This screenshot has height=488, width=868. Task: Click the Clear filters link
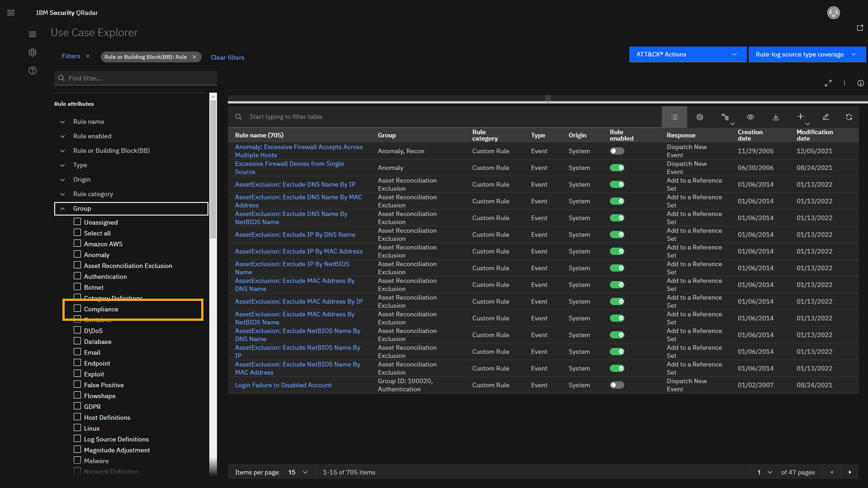[227, 57]
